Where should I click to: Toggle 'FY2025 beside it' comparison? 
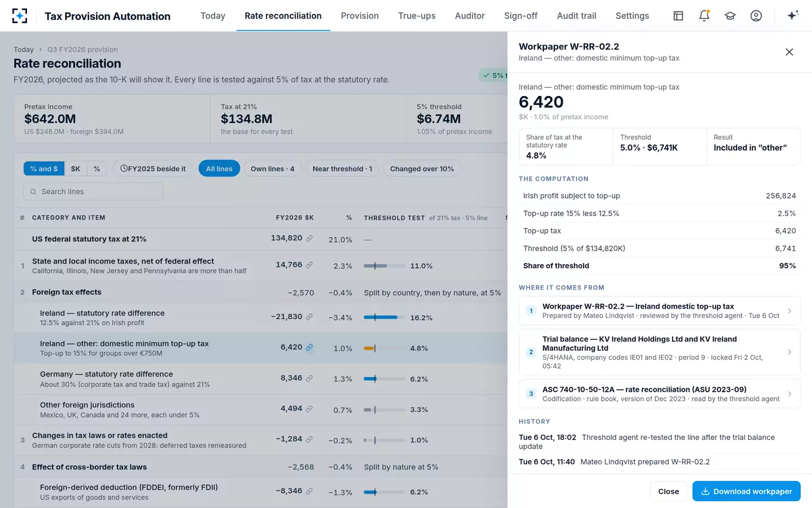click(153, 169)
